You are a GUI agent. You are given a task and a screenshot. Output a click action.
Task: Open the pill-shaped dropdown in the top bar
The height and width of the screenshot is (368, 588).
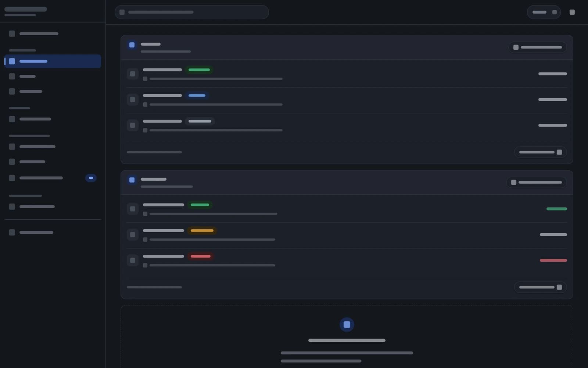point(544,12)
